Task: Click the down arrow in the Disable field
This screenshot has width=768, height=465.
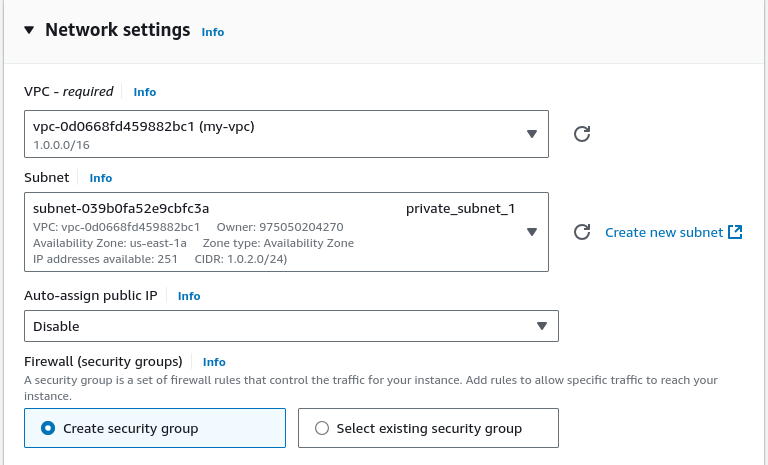Action: [x=542, y=326]
